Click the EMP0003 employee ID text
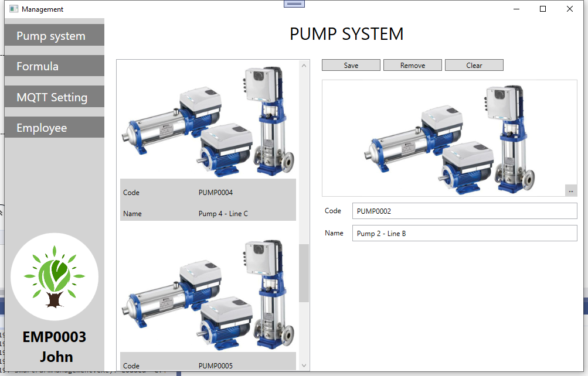This screenshot has width=588, height=376. pos(55,337)
